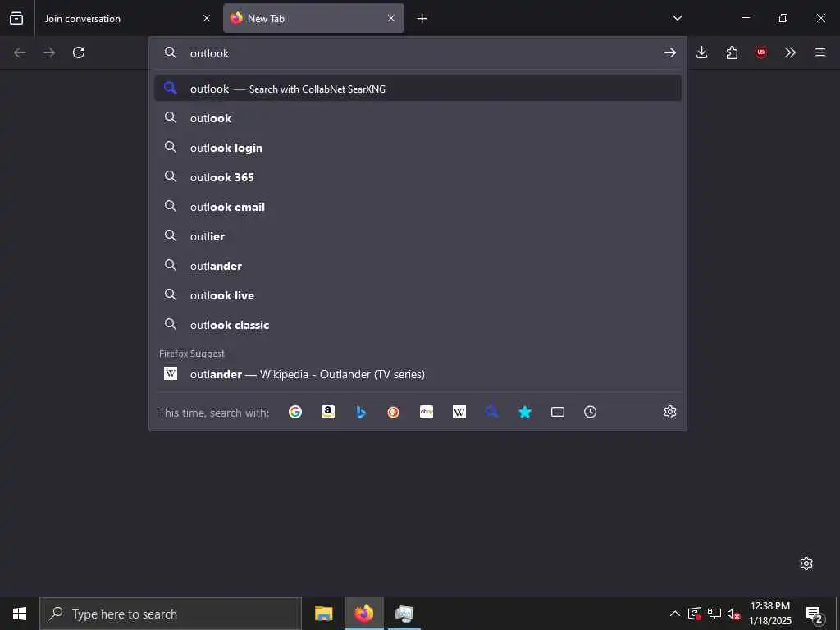List all tabs dropdown arrow
Image resolution: width=840 pixels, height=630 pixels.
click(x=677, y=18)
